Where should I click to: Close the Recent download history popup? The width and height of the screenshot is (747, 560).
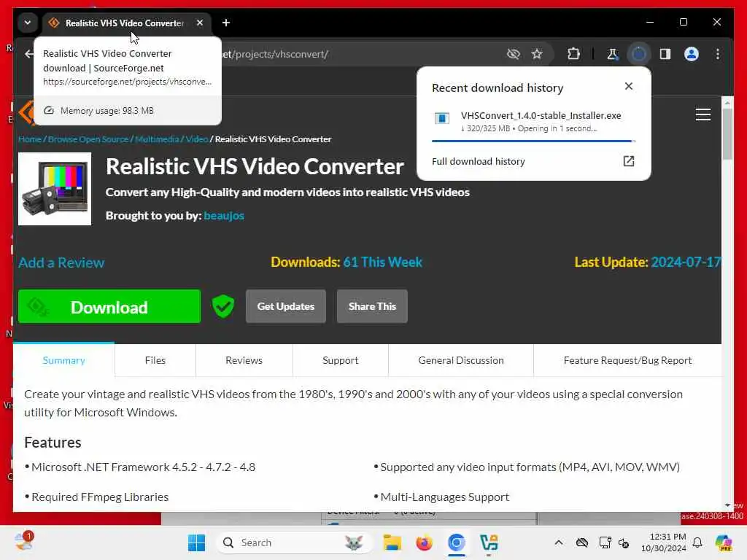point(628,86)
